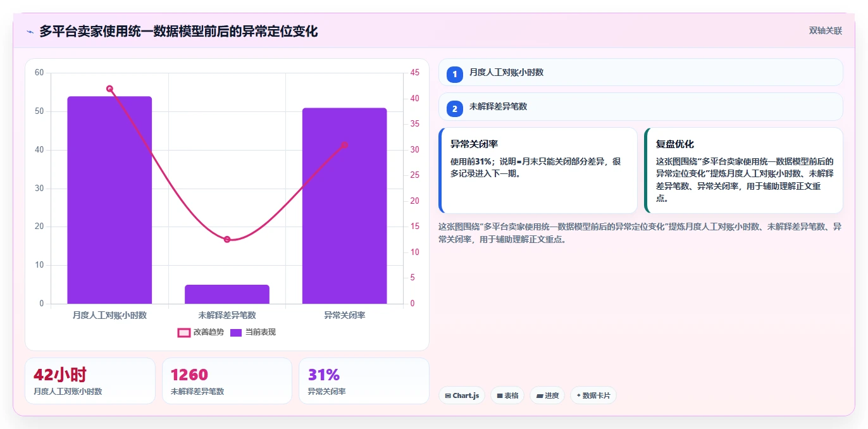This screenshot has height=429, width=868.
Task: Click the right axis value 45
Action: [x=415, y=73]
